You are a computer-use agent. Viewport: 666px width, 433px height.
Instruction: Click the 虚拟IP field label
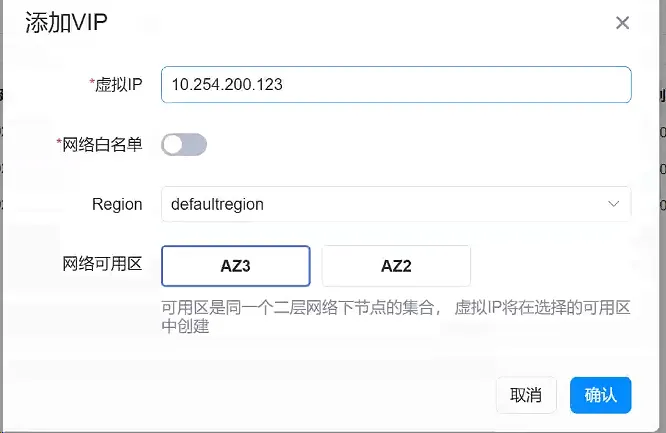pos(119,85)
